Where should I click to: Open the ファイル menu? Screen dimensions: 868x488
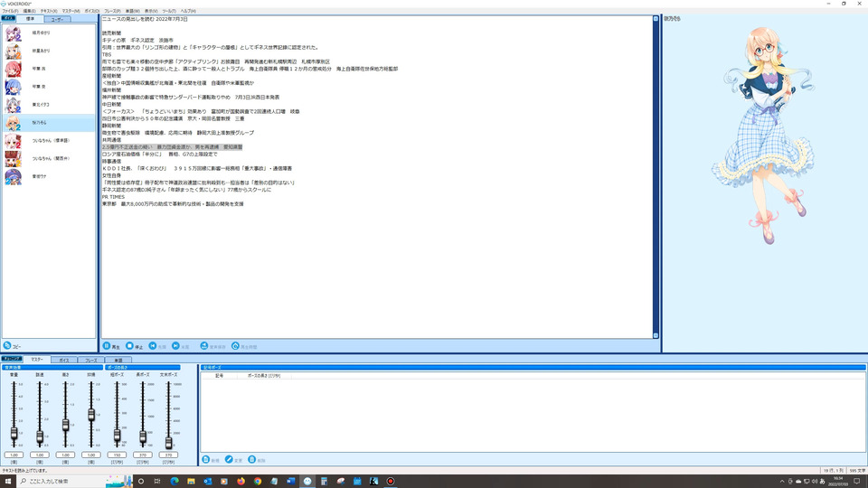pos(10,11)
